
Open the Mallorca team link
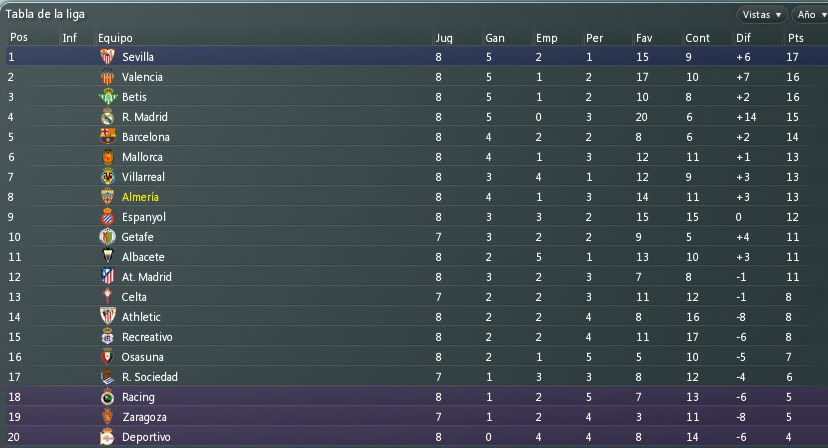pyautogui.click(x=142, y=157)
